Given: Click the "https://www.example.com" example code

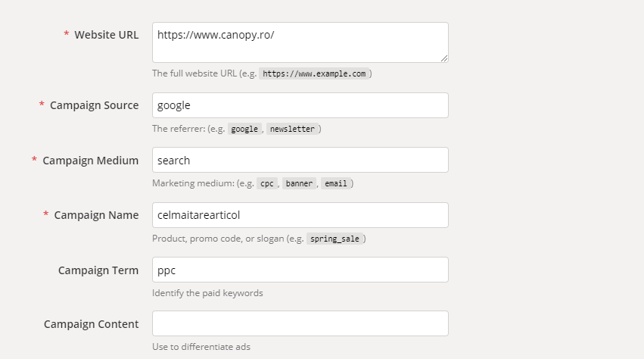Looking at the screenshot, I should 314,74.
